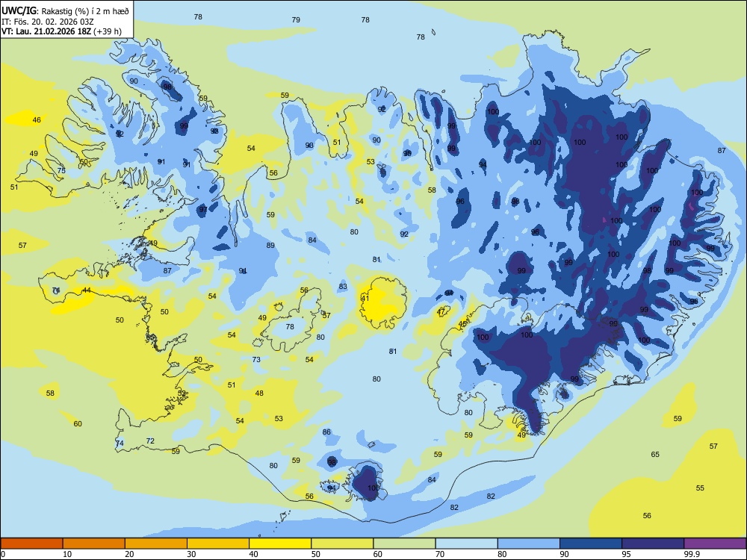
Task: Select the offshore value 55
Action: [700, 488]
